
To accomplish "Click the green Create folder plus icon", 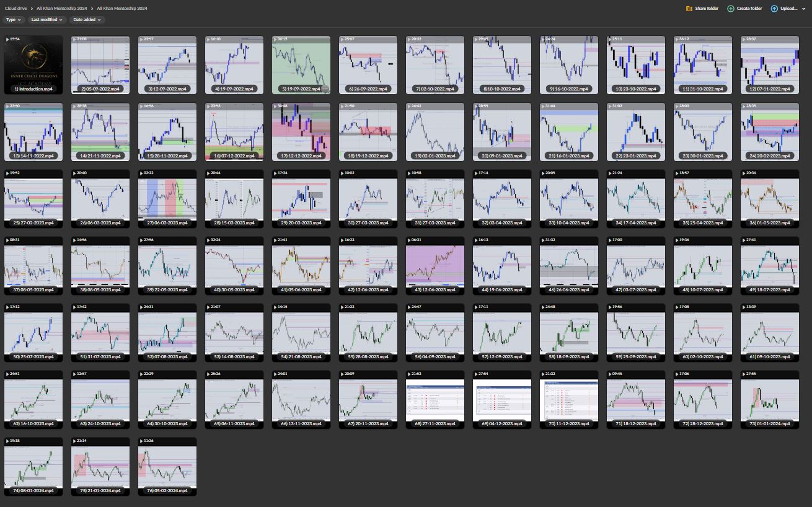I will click(731, 9).
